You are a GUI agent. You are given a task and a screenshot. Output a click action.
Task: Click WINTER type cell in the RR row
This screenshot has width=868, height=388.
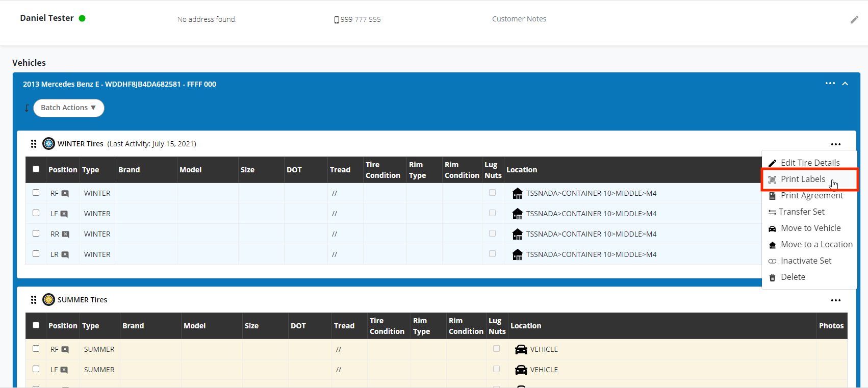(97, 234)
